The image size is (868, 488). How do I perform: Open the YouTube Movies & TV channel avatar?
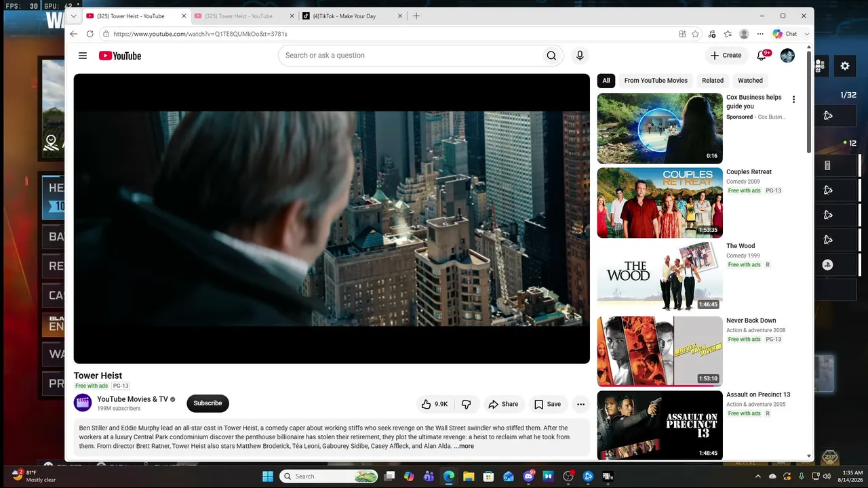tap(83, 403)
